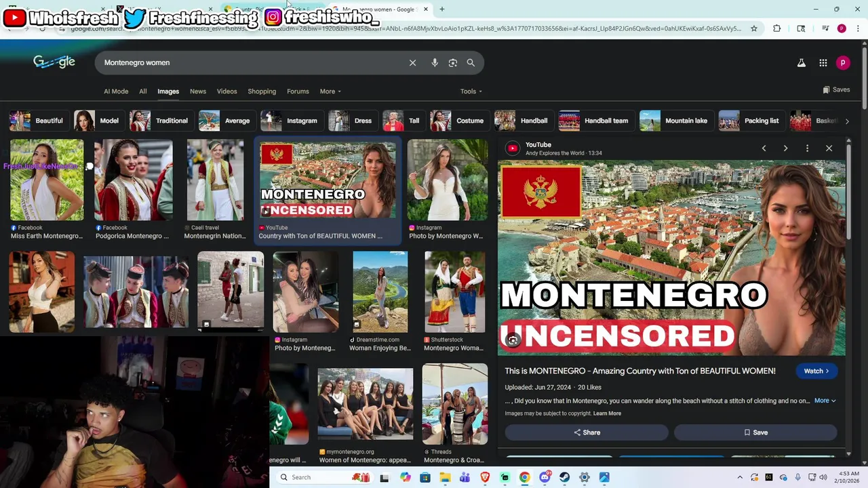Image resolution: width=868 pixels, height=488 pixels.
Task: Go to Google home via logo
Action: (54, 62)
